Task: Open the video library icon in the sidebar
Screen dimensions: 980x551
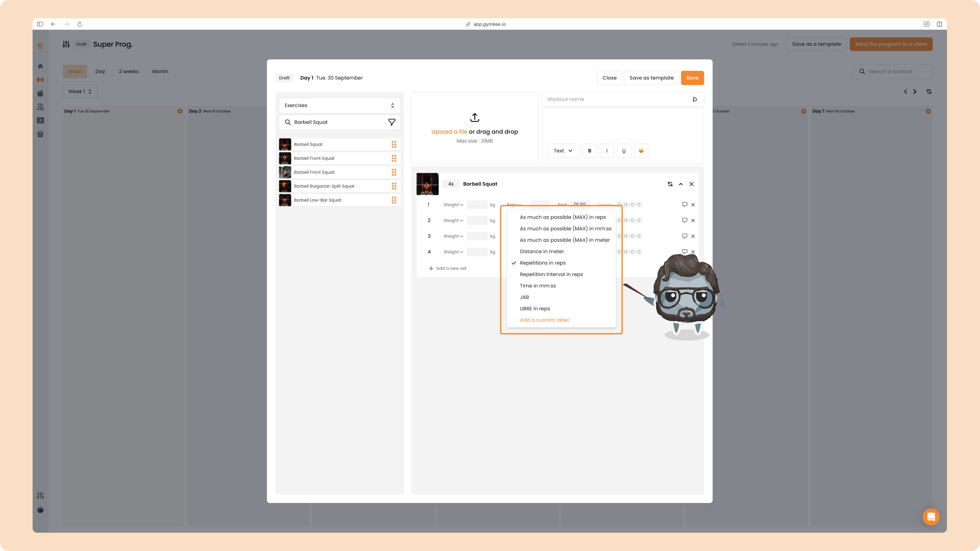Action: pos(40,121)
